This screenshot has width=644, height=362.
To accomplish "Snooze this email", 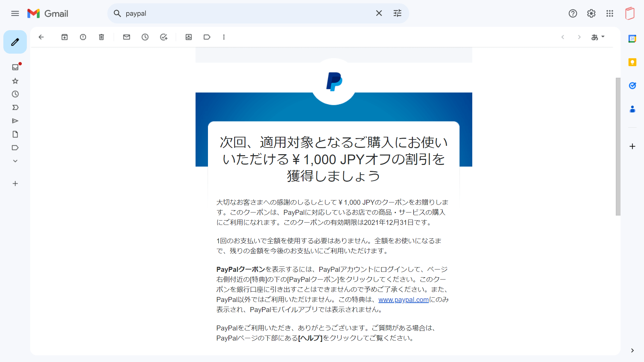I will click(x=145, y=37).
